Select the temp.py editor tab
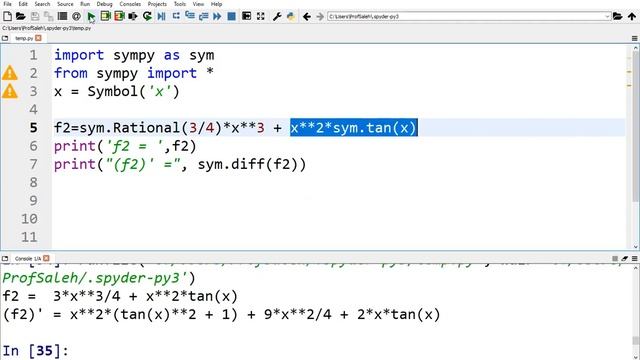The image size is (640, 360). (24, 38)
